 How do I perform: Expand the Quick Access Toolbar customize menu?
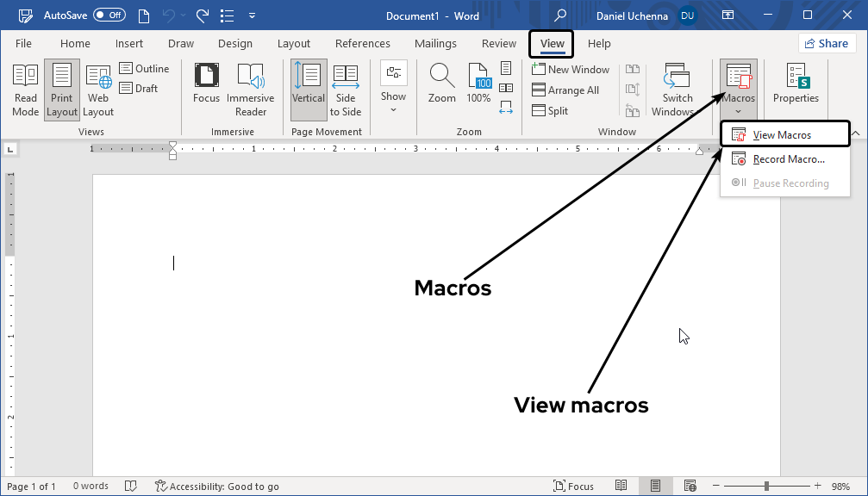click(252, 15)
